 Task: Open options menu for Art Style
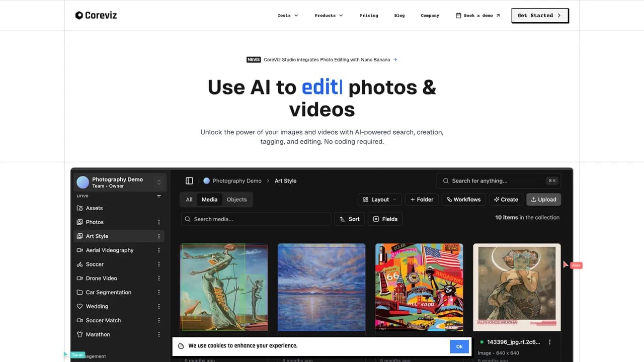tap(159, 236)
